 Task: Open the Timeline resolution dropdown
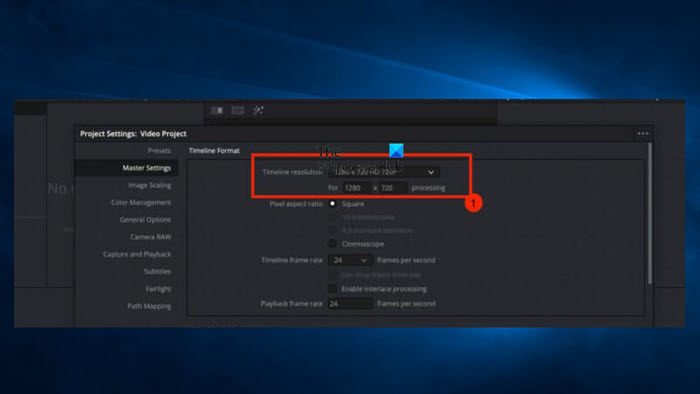click(x=383, y=172)
